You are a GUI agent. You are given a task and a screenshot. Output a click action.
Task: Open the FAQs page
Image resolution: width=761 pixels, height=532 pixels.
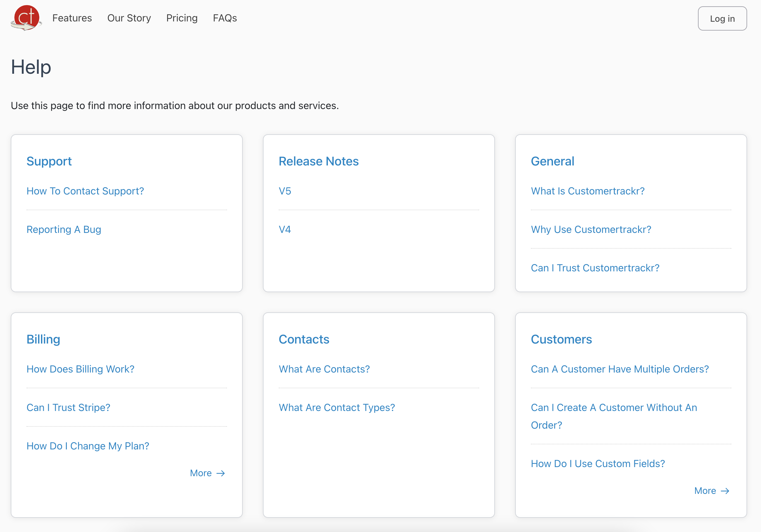(225, 18)
